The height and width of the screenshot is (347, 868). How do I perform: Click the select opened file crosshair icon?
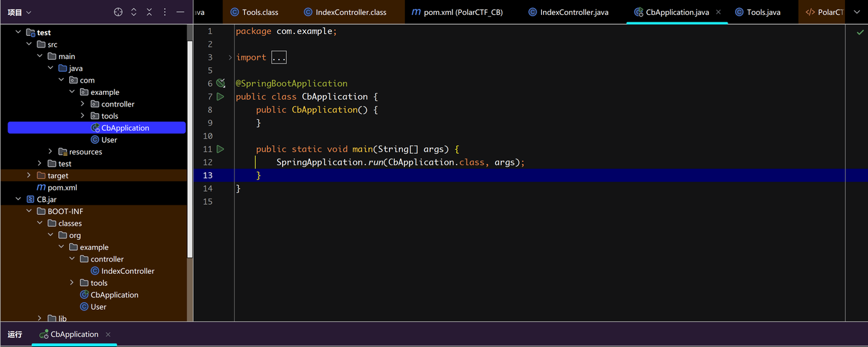(118, 12)
